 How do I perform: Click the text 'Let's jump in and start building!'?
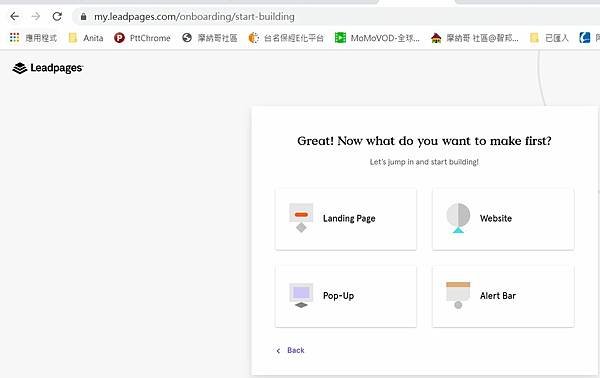[x=424, y=162]
